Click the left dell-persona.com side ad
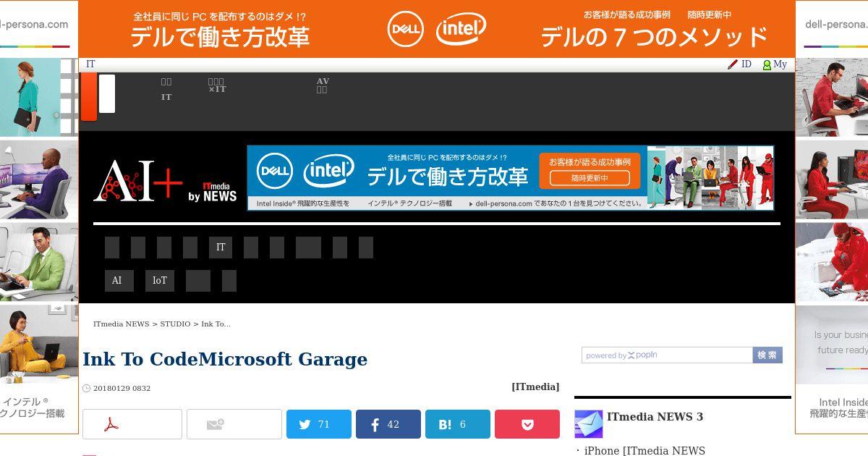The image size is (868, 456). click(x=39, y=217)
